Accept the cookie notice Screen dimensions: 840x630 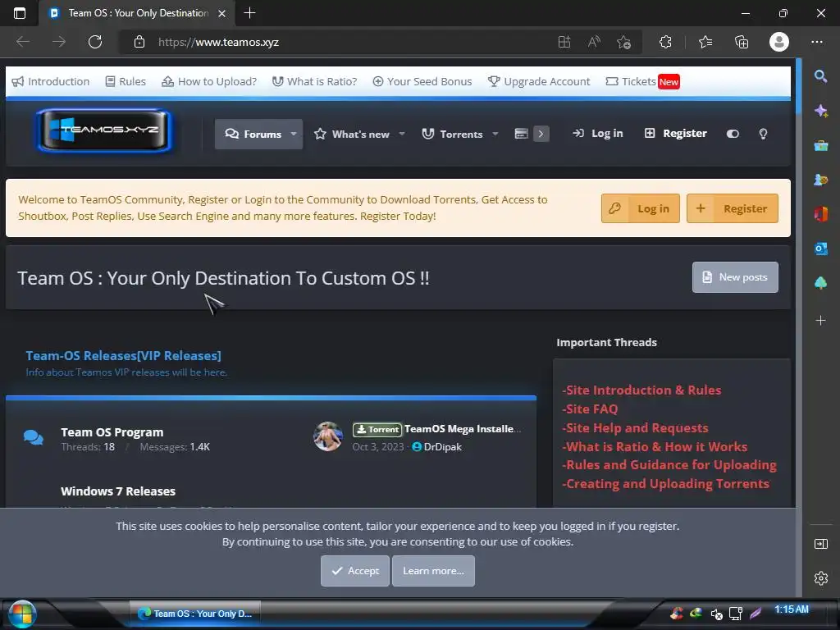355,571
